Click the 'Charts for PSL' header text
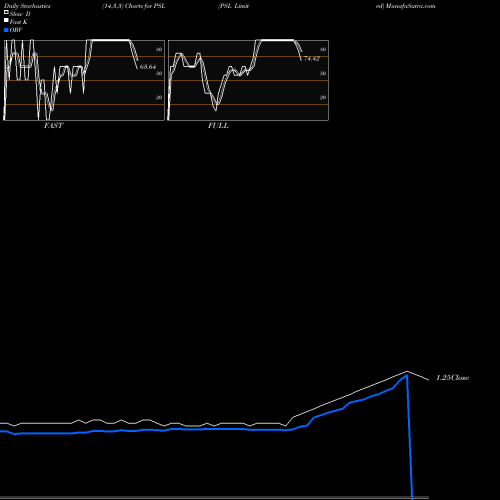 coord(145,6)
